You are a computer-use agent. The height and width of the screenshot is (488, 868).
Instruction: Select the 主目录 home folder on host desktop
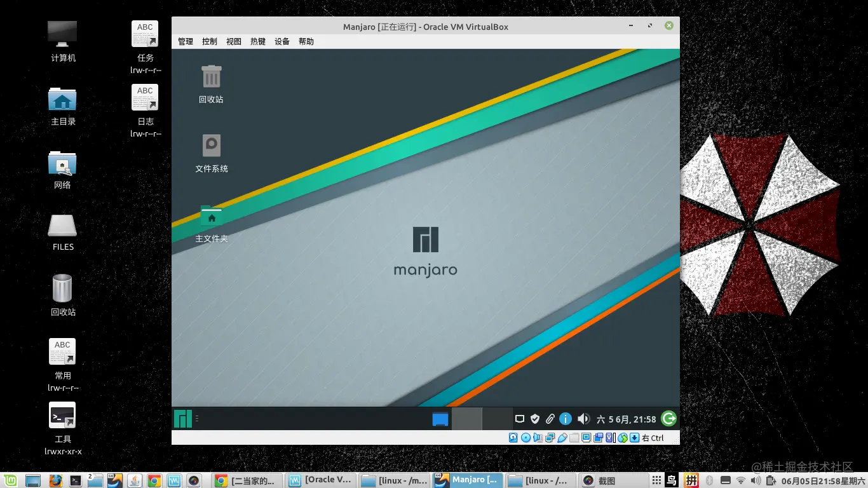pos(63,105)
